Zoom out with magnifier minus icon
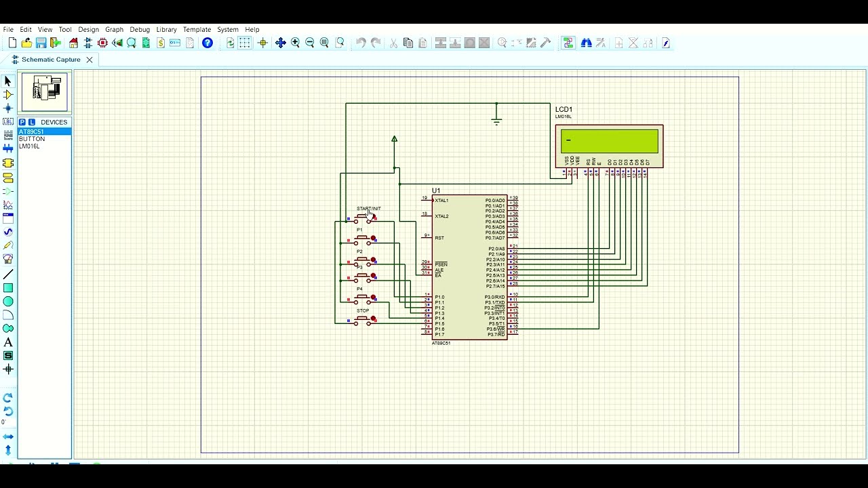The height and width of the screenshot is (488, 868). [x=310, y=43]
